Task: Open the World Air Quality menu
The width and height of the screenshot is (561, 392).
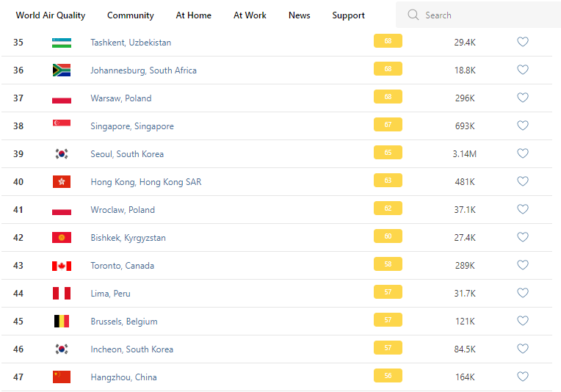Action: pos(51,15)
